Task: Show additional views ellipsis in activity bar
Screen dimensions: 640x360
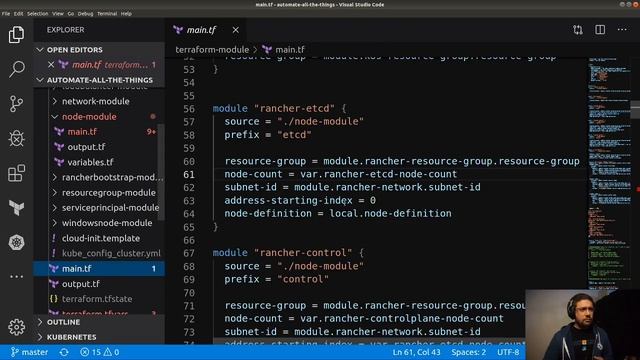Action: pos(16,277)
